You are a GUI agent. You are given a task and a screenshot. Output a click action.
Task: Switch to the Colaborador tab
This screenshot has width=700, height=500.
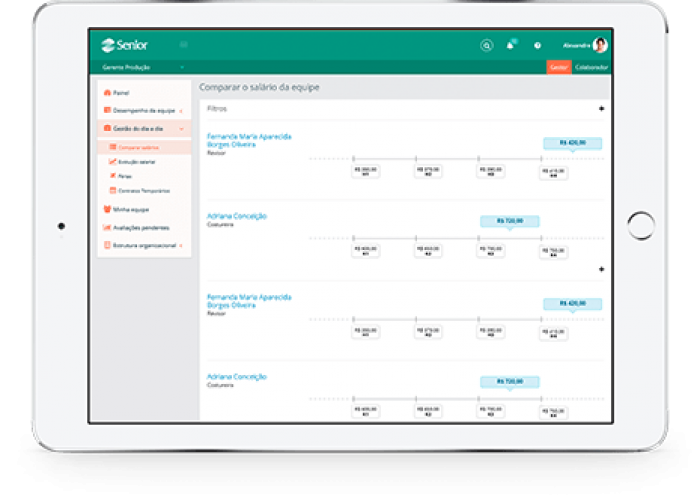coord(591,67)
